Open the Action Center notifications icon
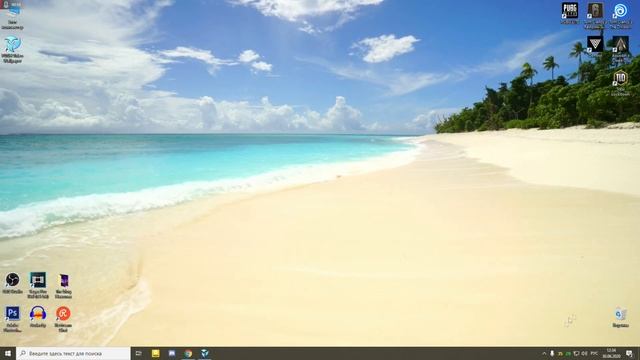 pos(630,353)
